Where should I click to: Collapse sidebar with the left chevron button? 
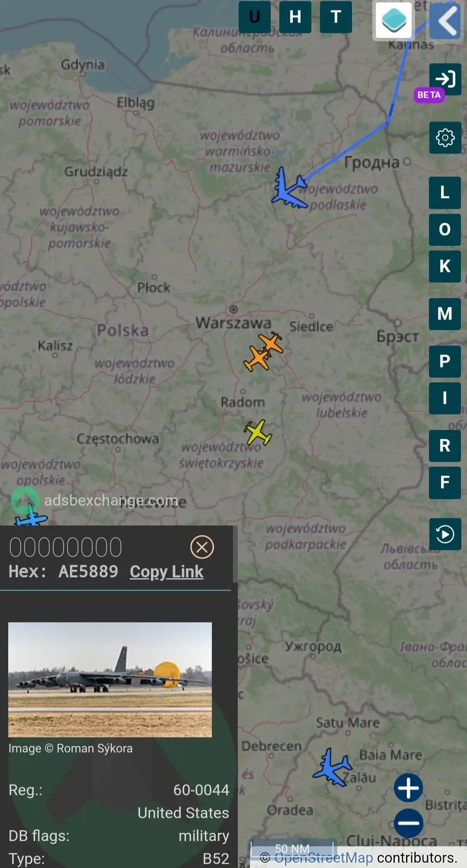point(446,21)
